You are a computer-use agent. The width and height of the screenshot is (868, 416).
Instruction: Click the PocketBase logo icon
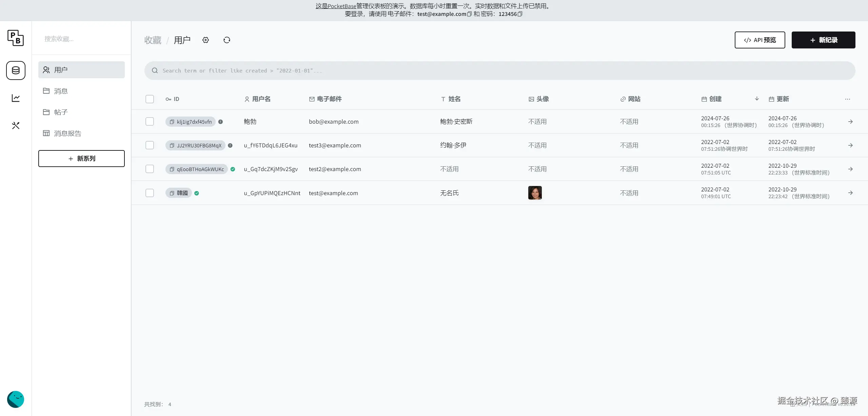coord(16,38)
